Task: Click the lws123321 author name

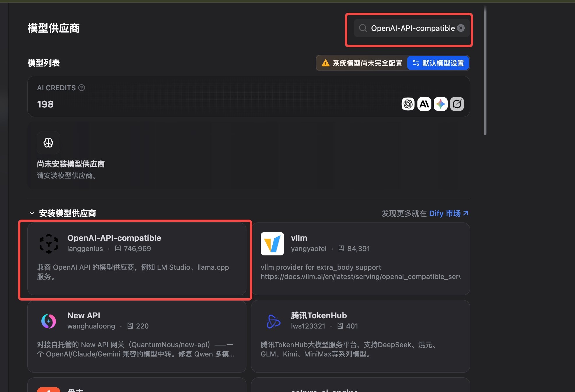Action: click(x=308, y=326)
